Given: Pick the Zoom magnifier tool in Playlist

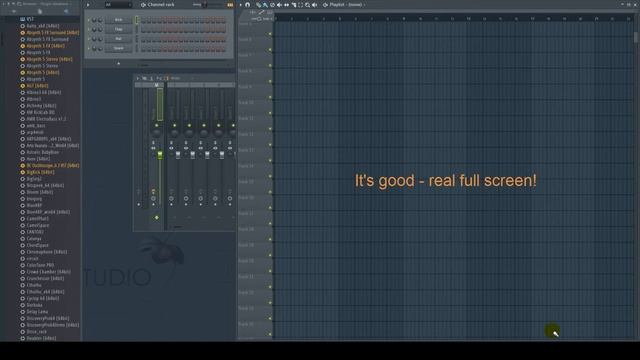Looking at the screenshot, I should tap(307, 5).
